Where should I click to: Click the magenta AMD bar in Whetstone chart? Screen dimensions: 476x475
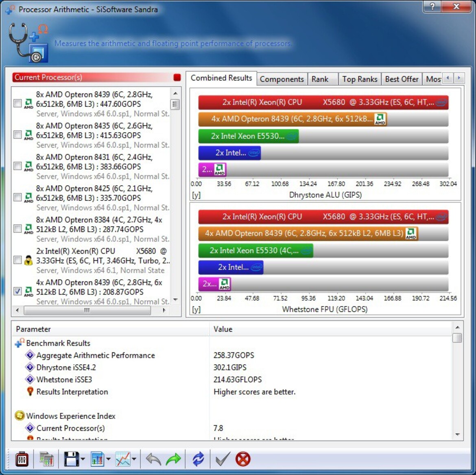215,284
